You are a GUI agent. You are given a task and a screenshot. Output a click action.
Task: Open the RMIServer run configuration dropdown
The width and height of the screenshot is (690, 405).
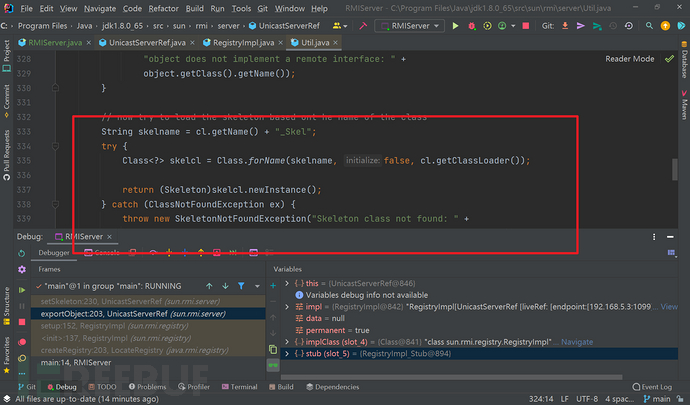click(410, 26)
